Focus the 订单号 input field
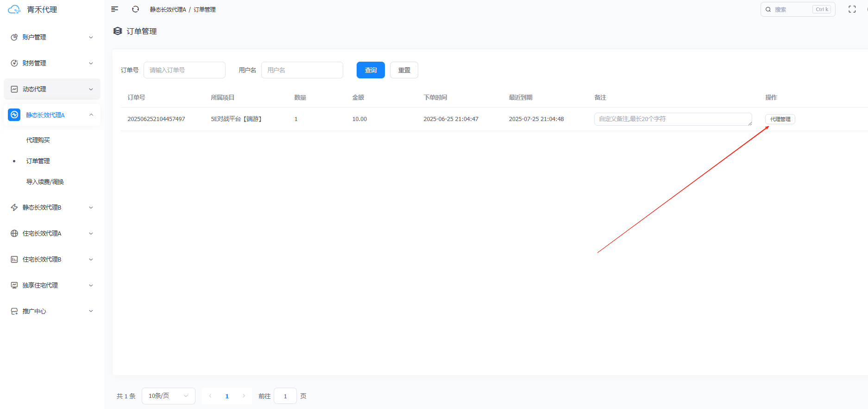This screenshot has width=868, height=409. [x=184, y=70]
